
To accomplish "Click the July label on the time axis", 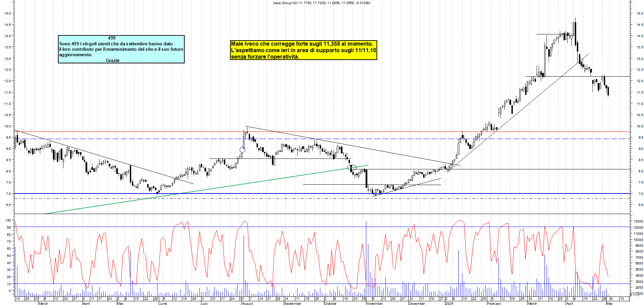I will coord(204,303).
